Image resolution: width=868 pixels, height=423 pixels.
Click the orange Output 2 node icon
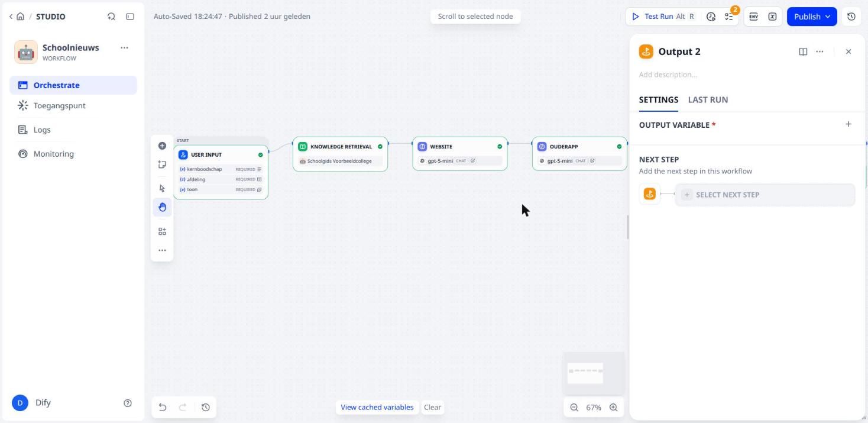coord(646,51)
